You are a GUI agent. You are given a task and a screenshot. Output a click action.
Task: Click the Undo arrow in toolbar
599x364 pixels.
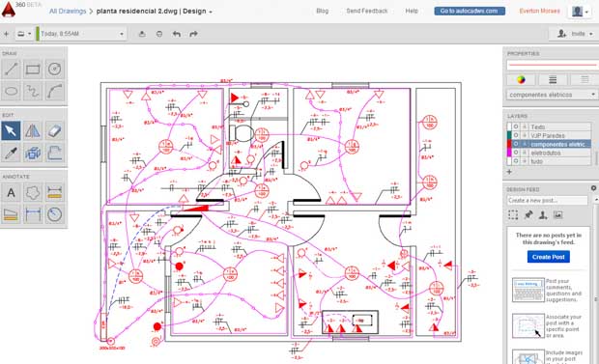pos(177,34)
